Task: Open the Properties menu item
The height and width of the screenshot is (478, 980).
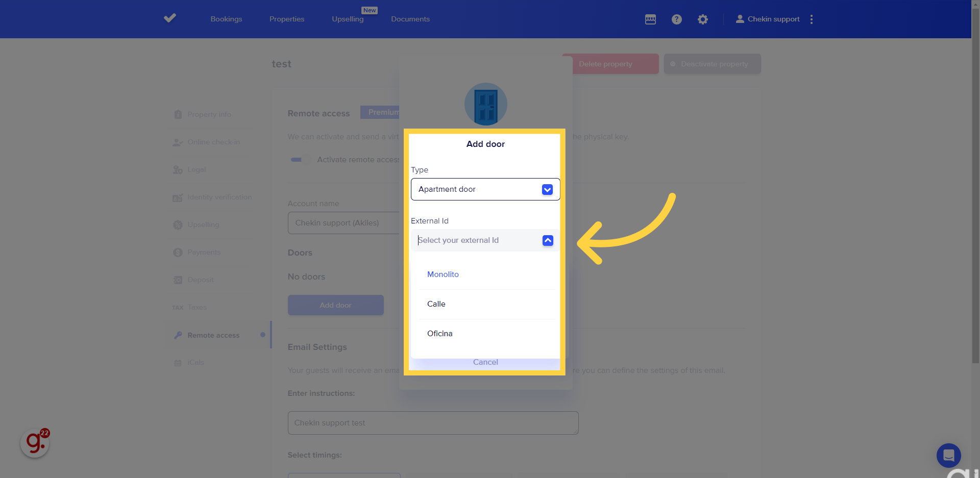Action: click(287, 19)
